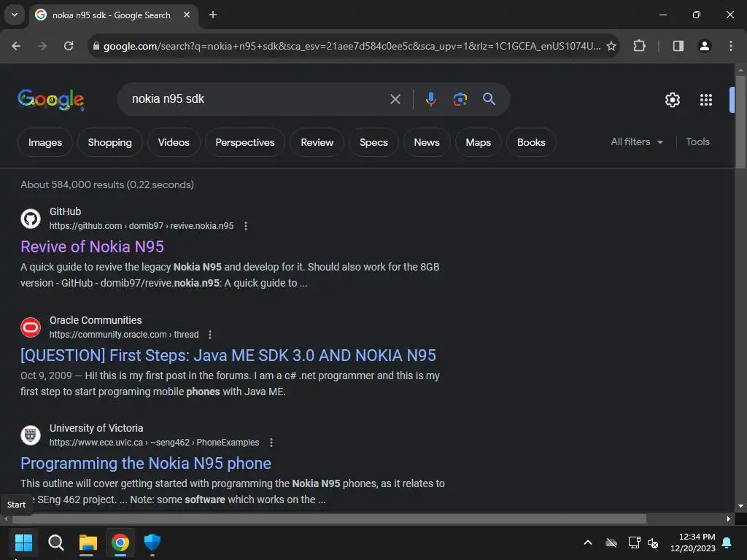Filter results by Books
The width and height of the screenshot is (747, 560).
click(531, 142)
